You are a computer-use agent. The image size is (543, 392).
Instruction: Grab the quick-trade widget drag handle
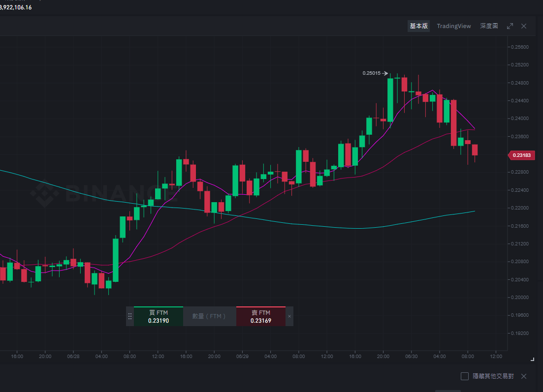(130, 316)
